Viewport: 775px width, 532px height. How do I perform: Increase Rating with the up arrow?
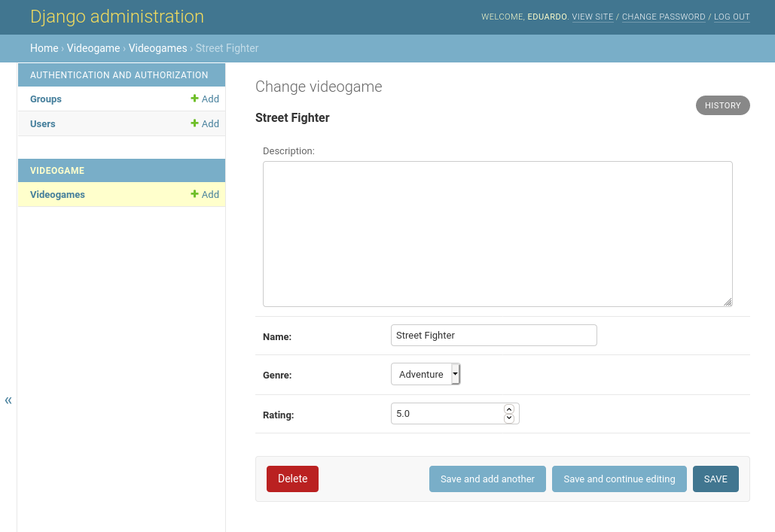(x=509, y=409)
